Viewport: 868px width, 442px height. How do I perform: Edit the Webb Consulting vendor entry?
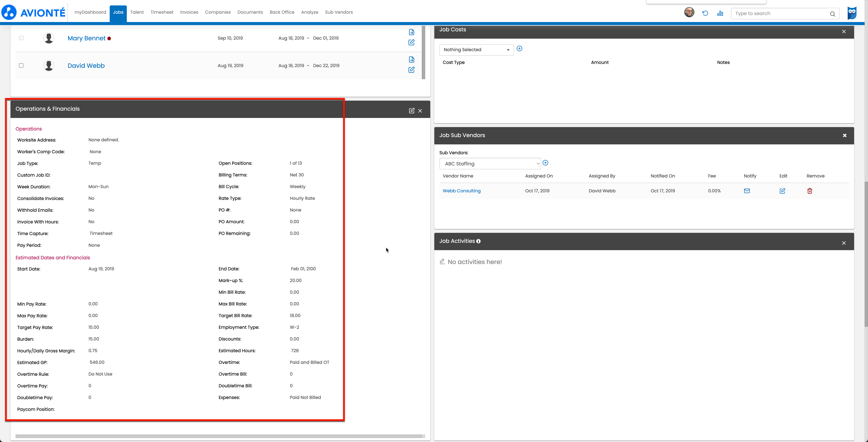tap(782, 191)
